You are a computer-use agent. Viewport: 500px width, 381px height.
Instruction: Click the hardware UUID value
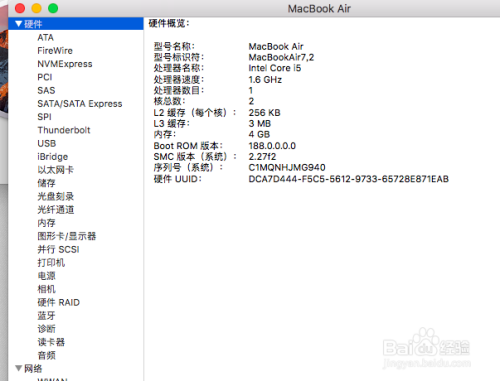coord(349,179)
